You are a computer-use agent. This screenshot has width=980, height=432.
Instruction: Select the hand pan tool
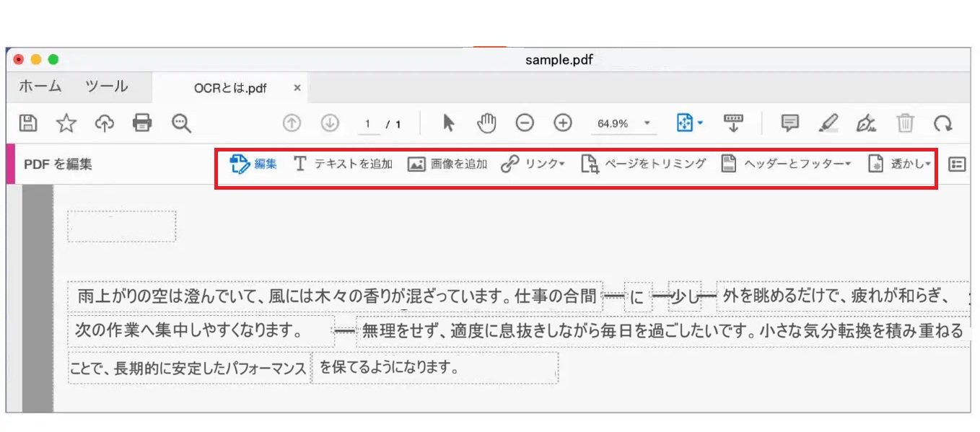[x=487, y=123]
